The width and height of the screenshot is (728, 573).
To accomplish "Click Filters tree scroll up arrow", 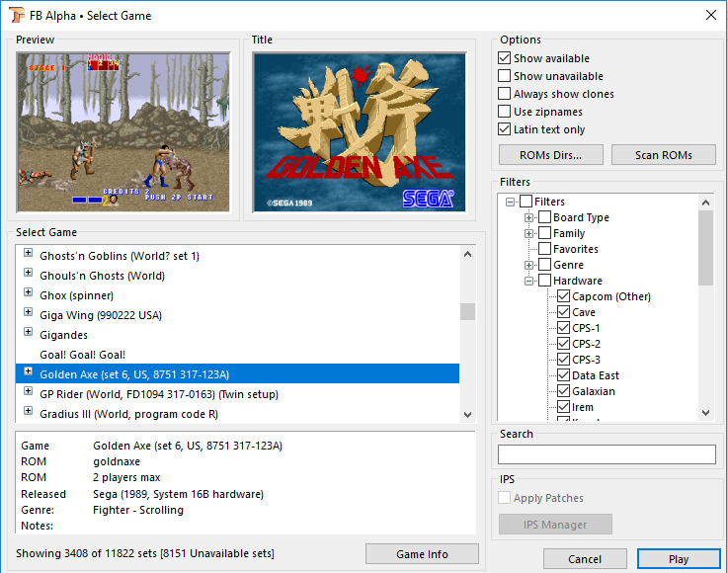I will tap(705, 203).
